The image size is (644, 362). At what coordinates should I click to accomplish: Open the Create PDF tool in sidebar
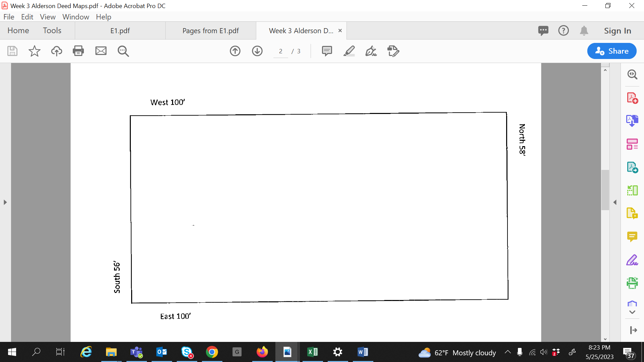click(633, 98)
